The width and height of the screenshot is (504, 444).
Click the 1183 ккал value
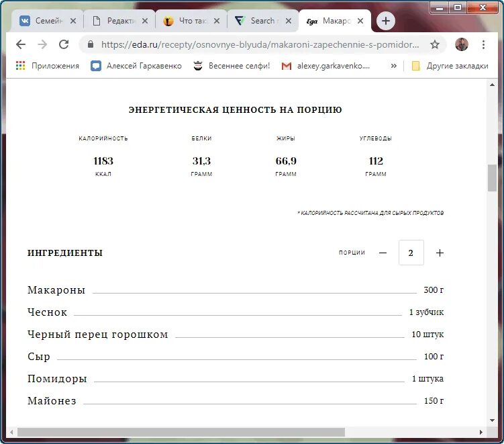[x=103, y=161]
